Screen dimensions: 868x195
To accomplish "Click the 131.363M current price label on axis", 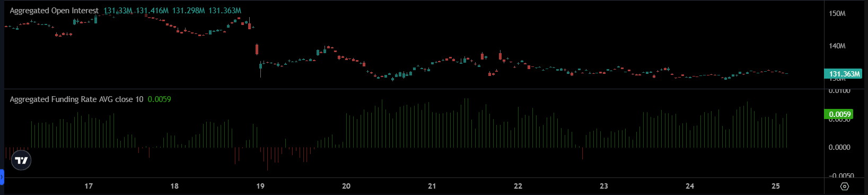I will point(843,74).
